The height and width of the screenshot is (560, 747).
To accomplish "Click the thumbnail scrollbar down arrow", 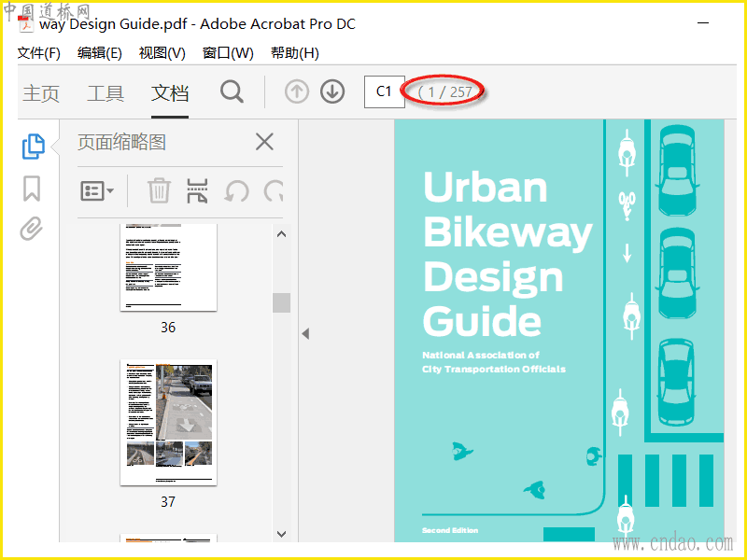I will point(282,534).
